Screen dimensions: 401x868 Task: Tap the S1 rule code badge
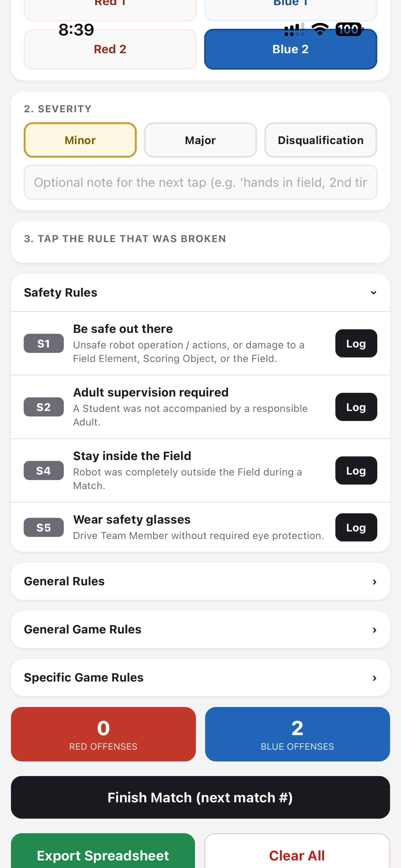click(43, 343)
